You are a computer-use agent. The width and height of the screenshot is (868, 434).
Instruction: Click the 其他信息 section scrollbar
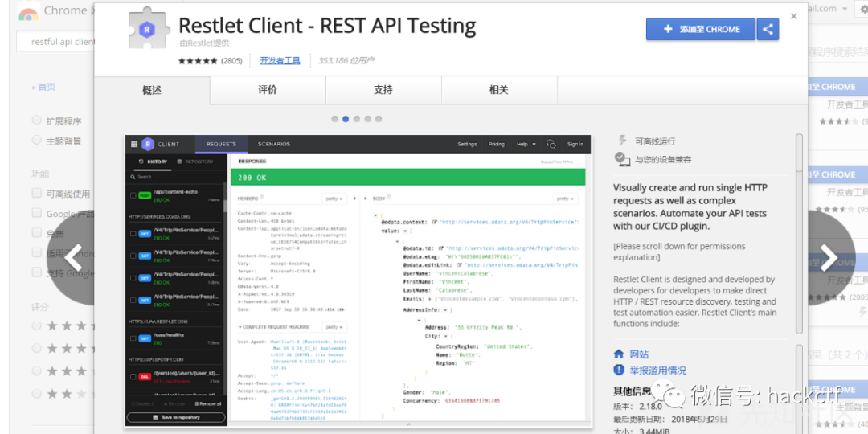point(799,387)
